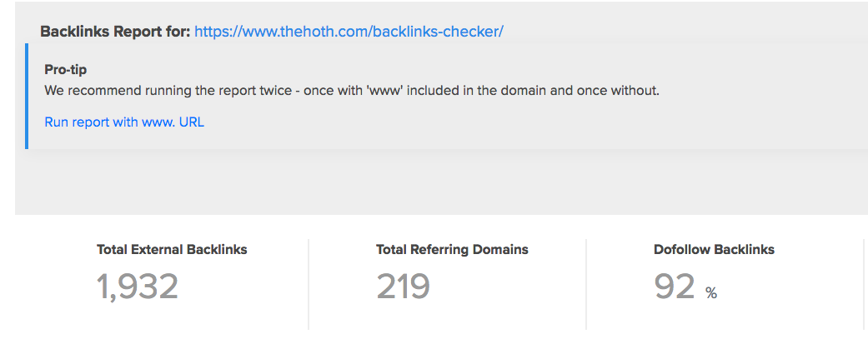Click the percent sign next to 92

(711, 292)
